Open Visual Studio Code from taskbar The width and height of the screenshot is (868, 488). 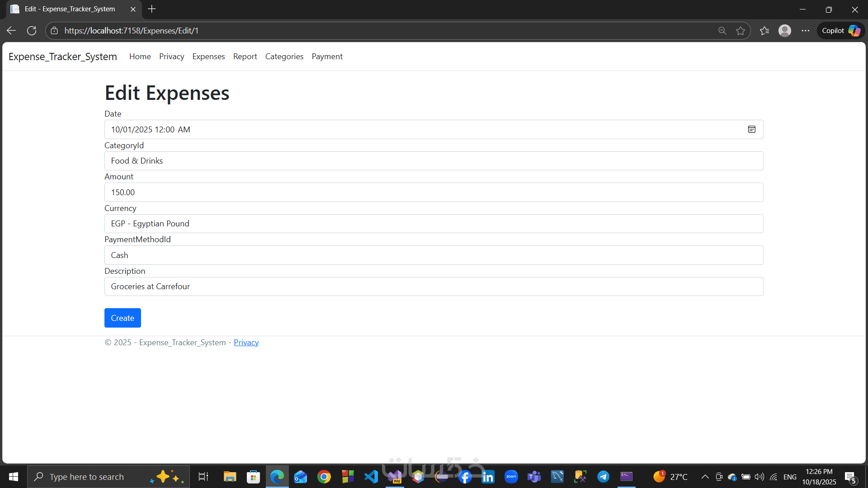371,477
